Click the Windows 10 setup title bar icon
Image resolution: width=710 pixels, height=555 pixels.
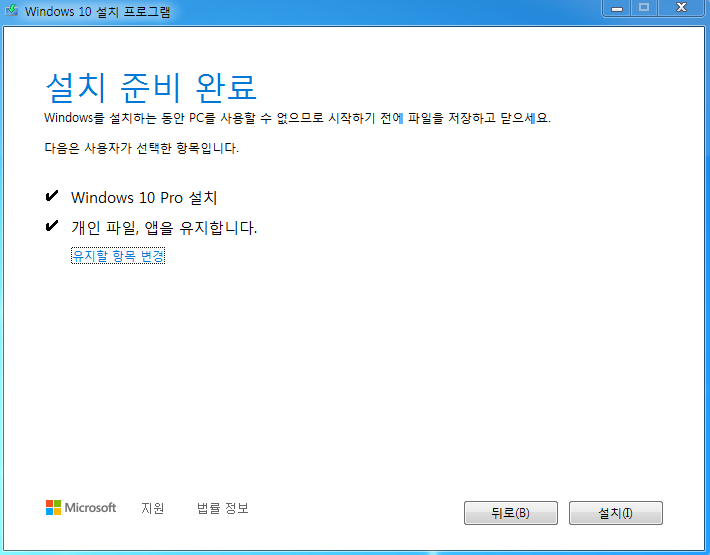click(x=11, y=11)
